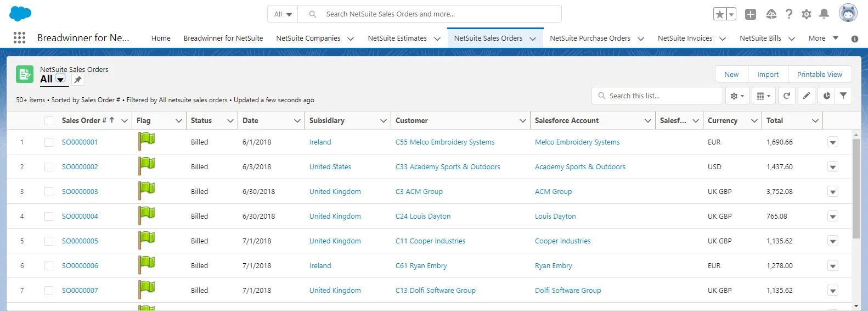Click the scrollbar down arrow
This screenshot has height=311, width=868.
click(856, 306)
